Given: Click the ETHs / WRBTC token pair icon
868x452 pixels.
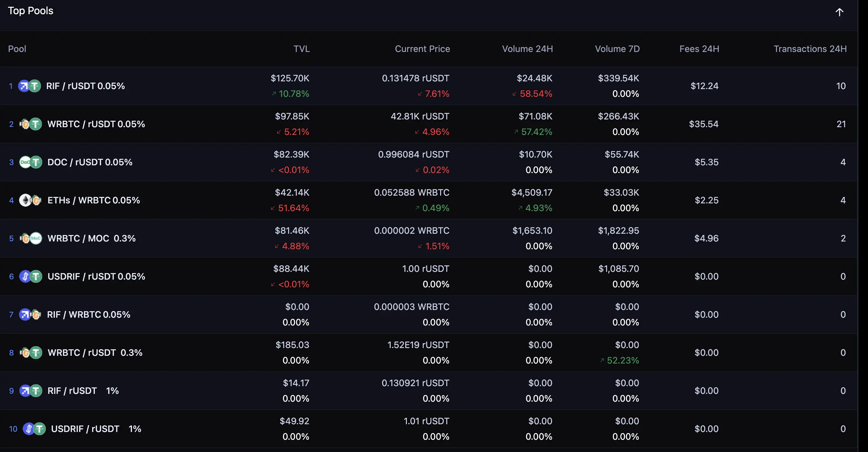Looking at the screenshot, I should pyautogui.click(x=30, y=200).
